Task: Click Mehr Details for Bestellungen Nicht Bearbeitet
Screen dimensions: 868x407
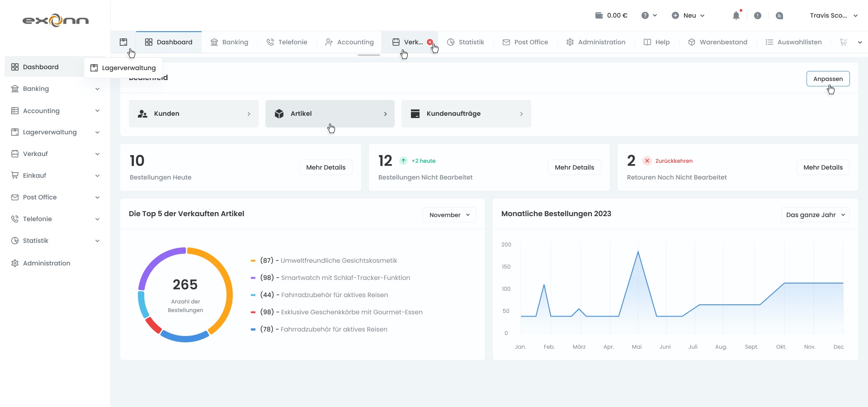Action: click(x=575, y=167)
